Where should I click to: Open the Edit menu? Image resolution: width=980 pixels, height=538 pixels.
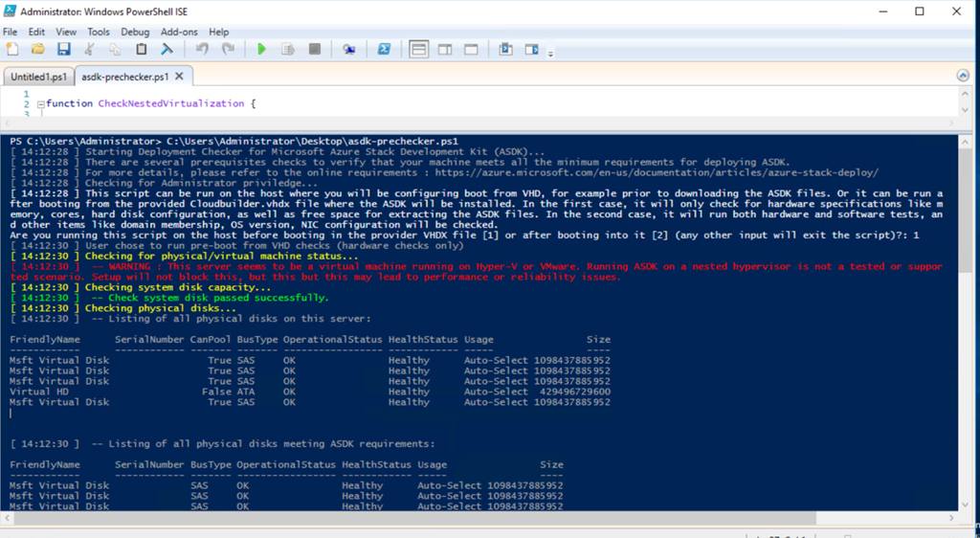pos(36,32)
